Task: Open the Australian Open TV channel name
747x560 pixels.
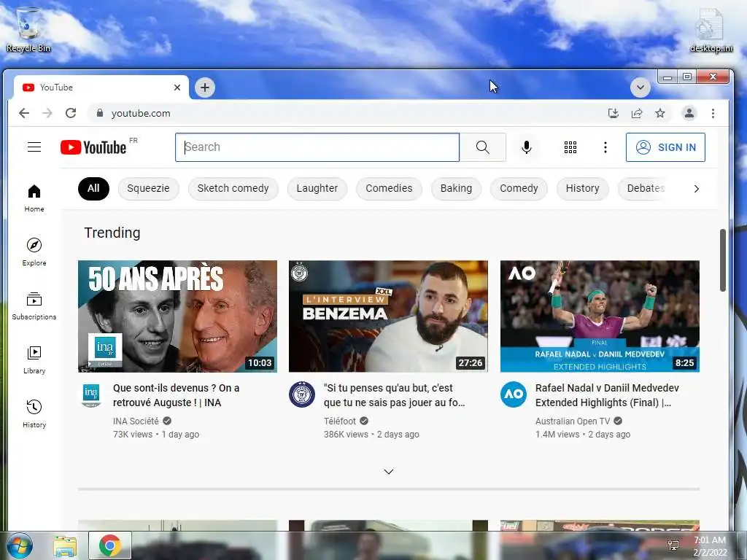Action: [x=573, y=421]
